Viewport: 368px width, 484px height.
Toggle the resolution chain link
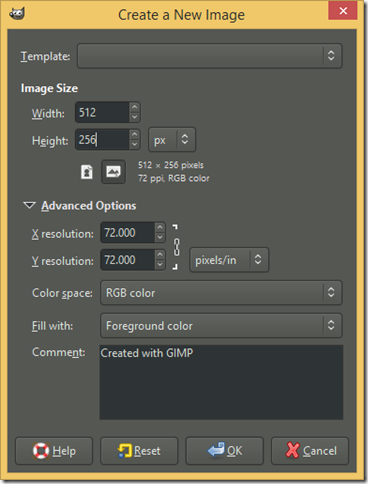click(177, 247)
